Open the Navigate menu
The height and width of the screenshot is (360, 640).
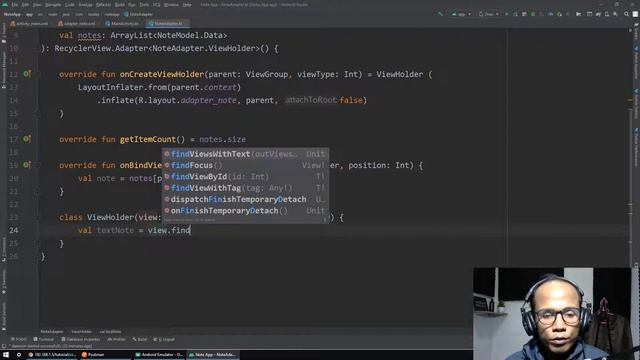(53, 4)
